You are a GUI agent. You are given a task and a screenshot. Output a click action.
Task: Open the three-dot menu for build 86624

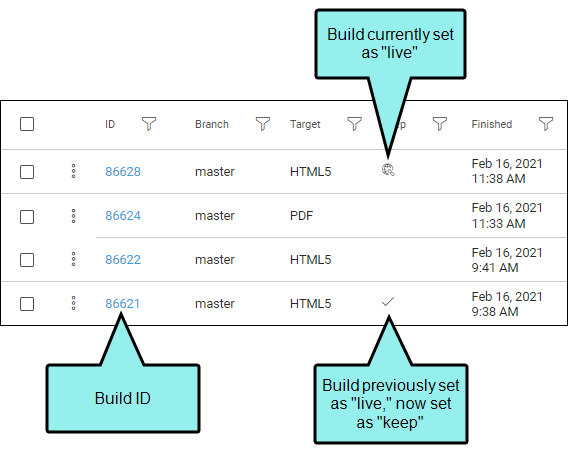click(74, 216)
